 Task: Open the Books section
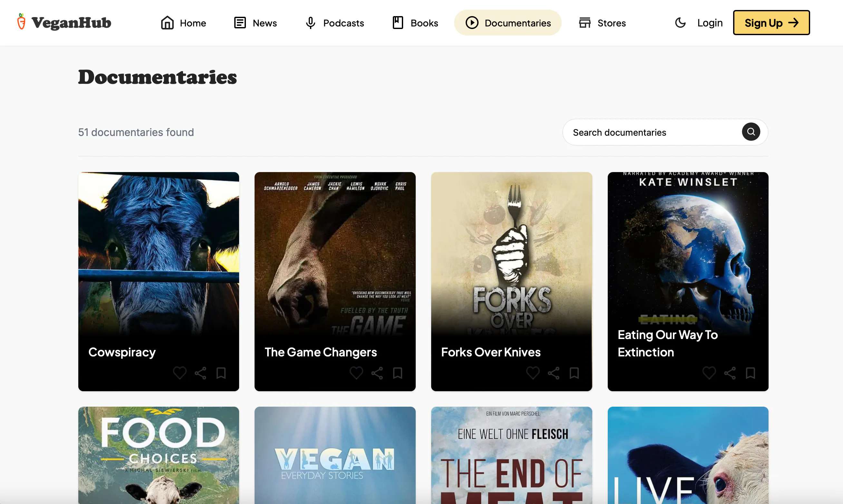click(x=415, y=23)
